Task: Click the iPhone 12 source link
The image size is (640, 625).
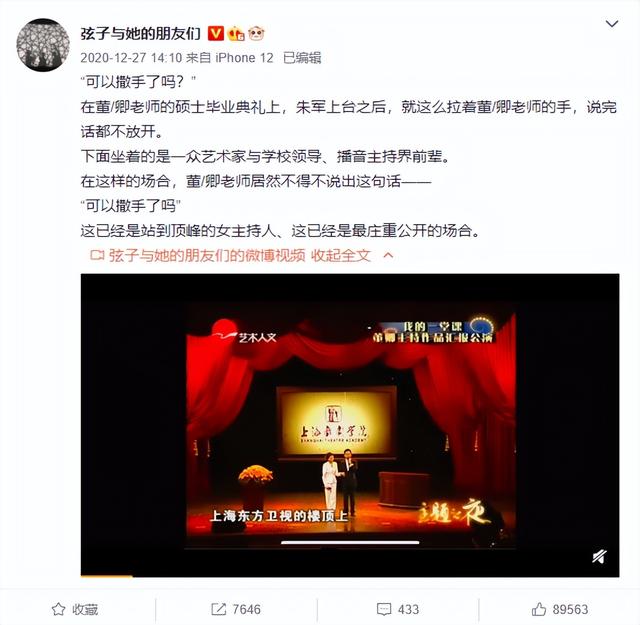Action: click(x=244, y=58)
